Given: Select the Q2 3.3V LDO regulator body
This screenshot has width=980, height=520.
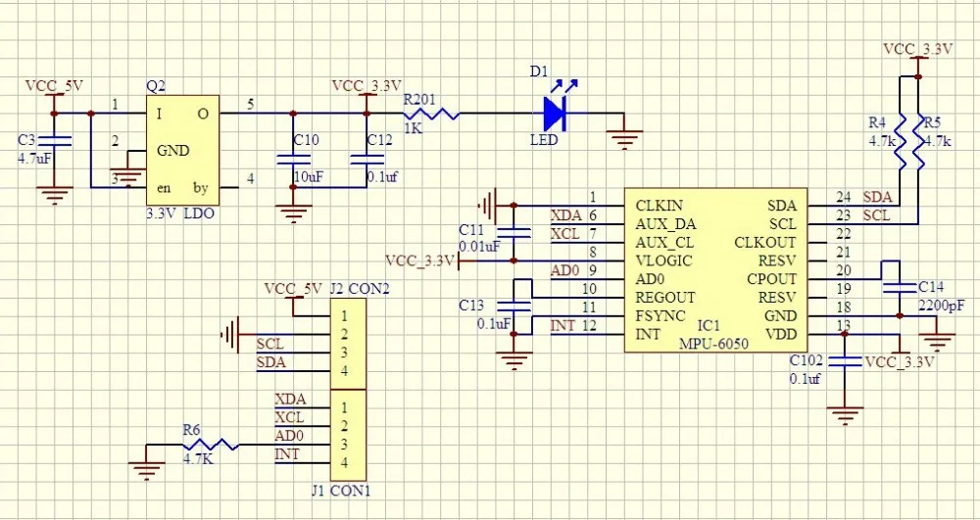Looking at the screenshot, I should (181, 149).
